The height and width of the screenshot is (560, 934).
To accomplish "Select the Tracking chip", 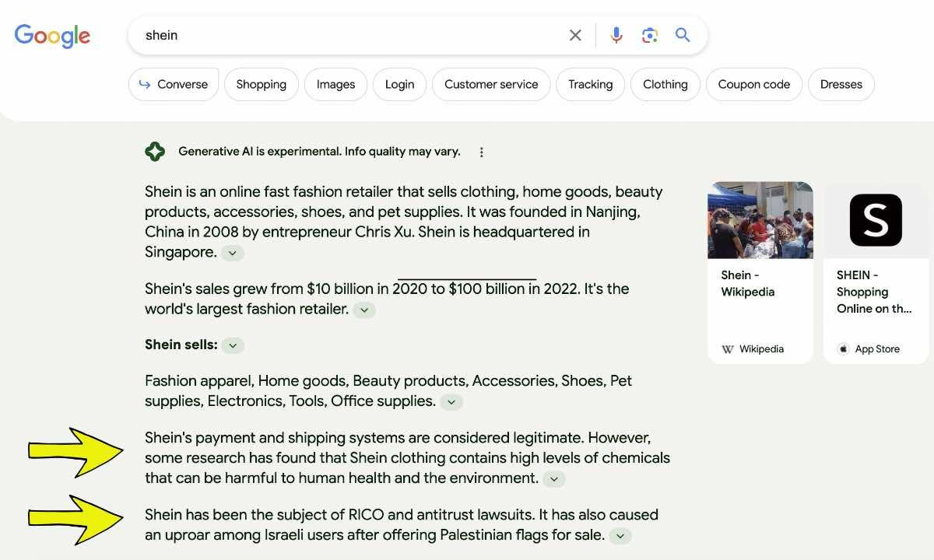I will point(591,85).
